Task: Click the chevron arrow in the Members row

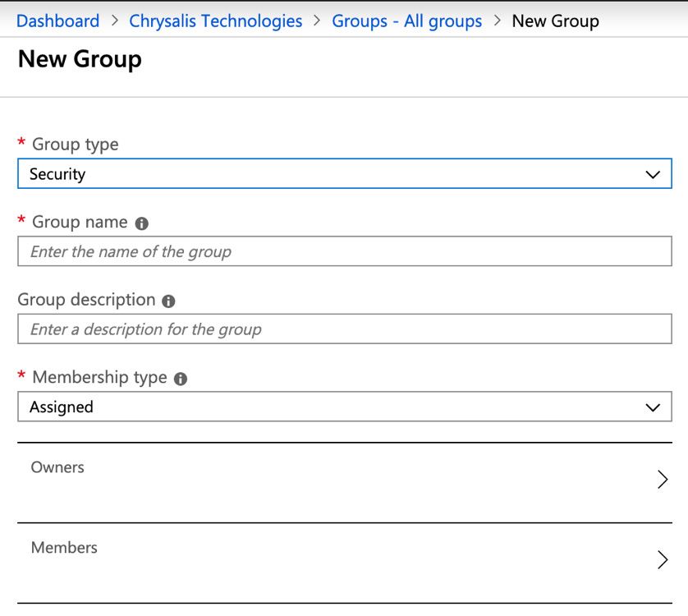Action: point(663,560)
